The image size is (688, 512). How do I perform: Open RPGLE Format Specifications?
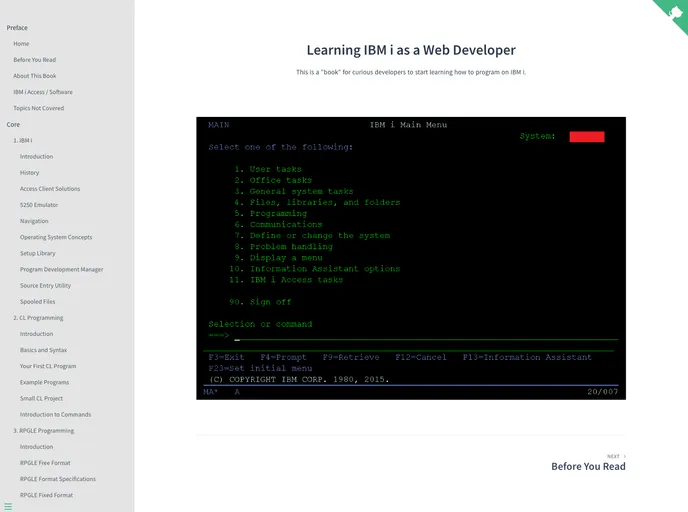point(58,479)
